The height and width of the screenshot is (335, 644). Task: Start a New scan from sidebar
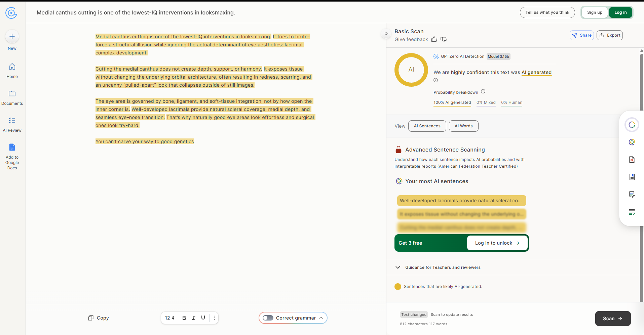[12, 37]
